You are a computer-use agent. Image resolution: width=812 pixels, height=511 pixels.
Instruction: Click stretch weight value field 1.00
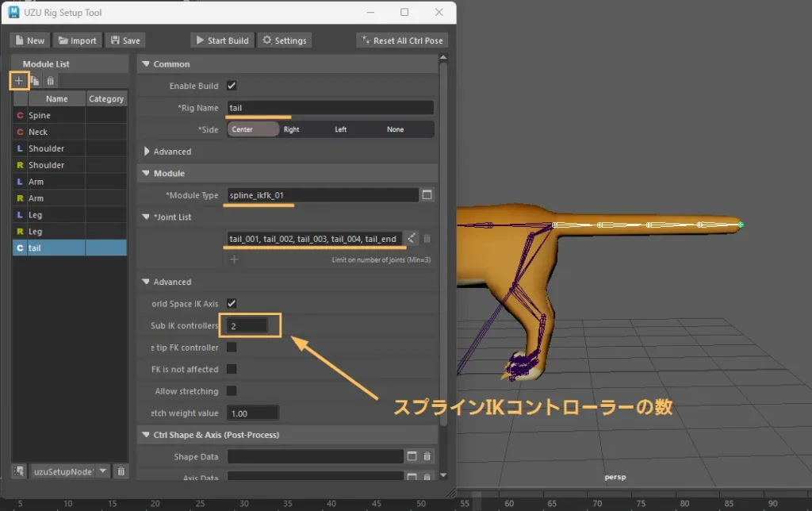click(x=253, y=413)
